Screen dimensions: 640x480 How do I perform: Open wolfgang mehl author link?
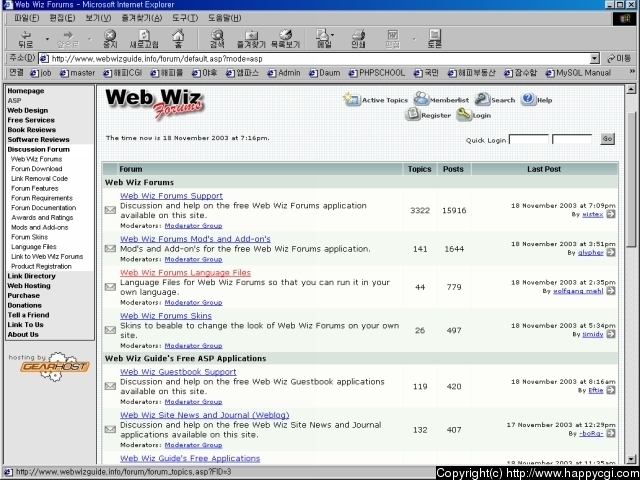(x=578, y=291)
